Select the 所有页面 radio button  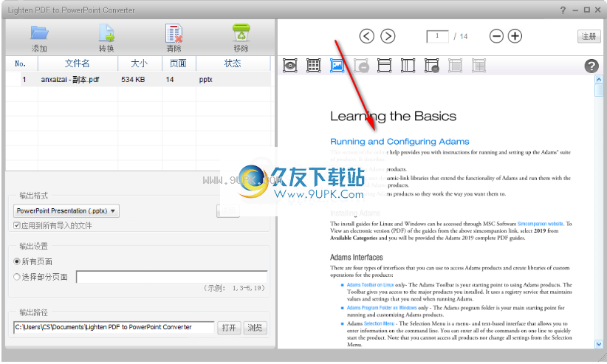tap(17, 261)
